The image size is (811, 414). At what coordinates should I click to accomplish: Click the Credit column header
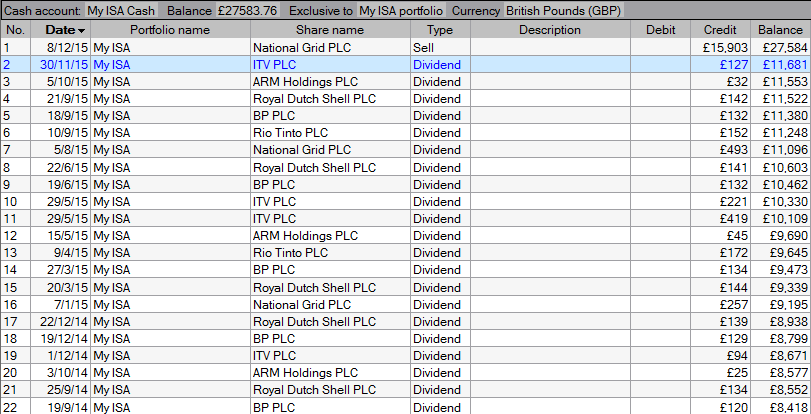[x=720, y=30]
